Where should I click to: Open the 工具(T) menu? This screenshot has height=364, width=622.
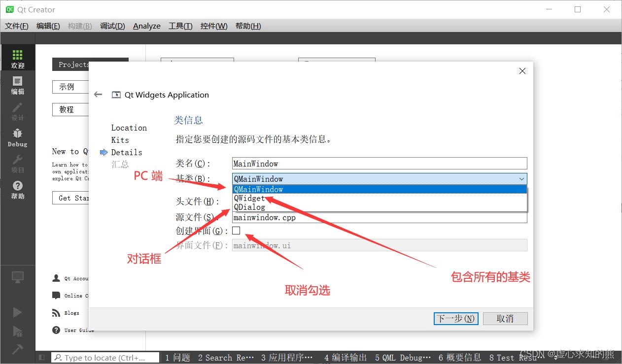(180, 26)
